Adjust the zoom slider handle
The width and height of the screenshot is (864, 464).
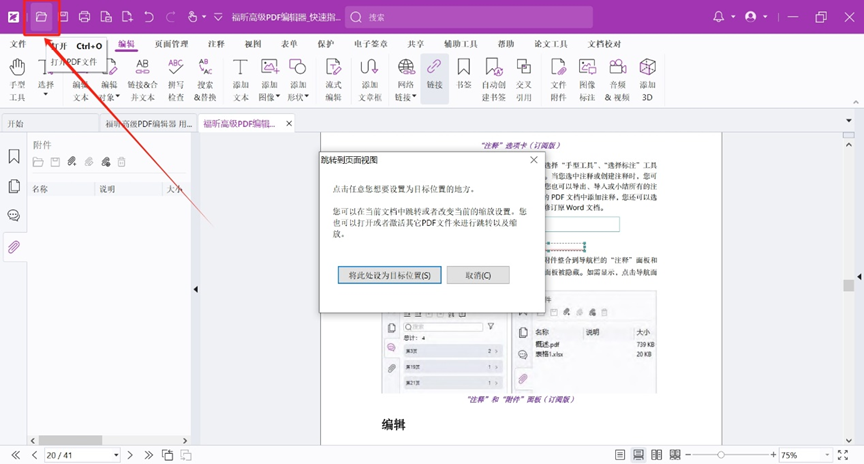[x=721, y=455]
